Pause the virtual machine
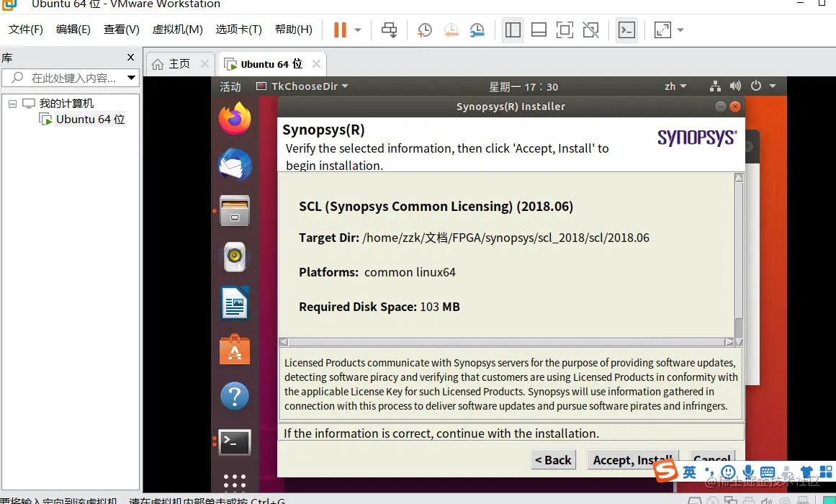836x504 pixels. pos(340,30)
